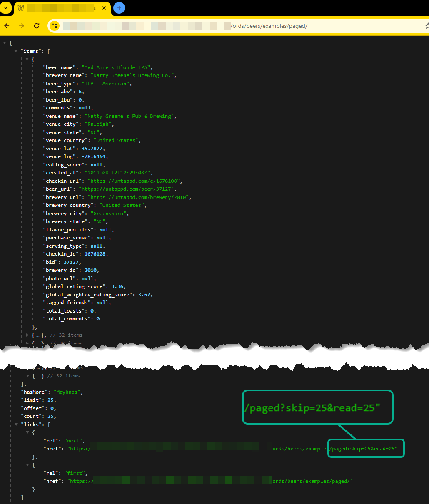
Task: View site information icon in address bar
Action: point(55,26)
